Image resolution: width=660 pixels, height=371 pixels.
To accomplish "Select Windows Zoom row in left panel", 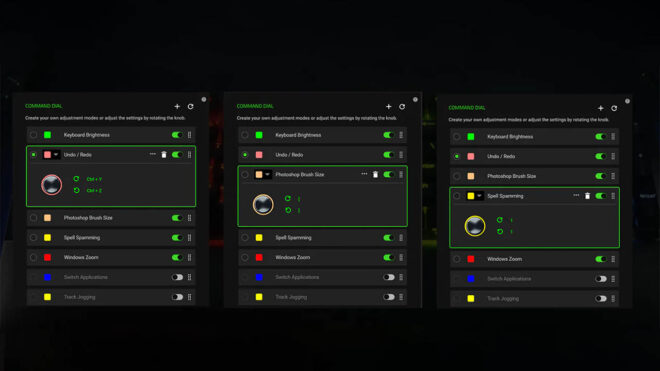I will pyautogui.click(x=111, y=257).
